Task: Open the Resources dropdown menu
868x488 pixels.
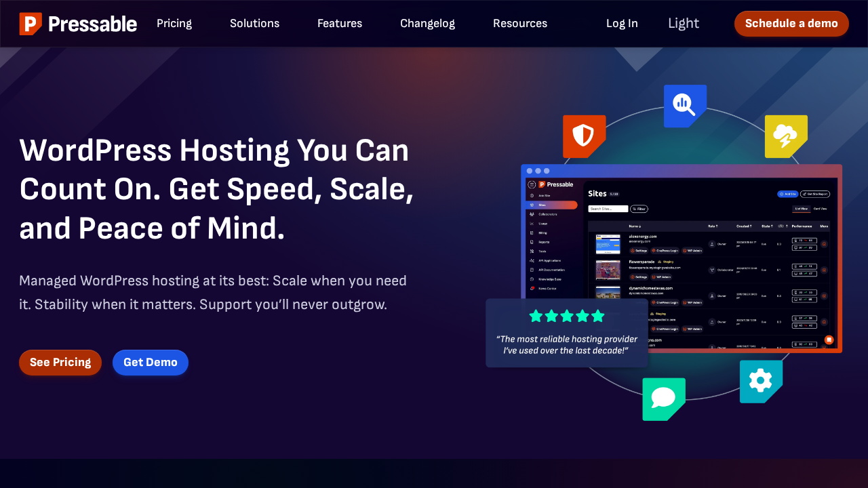Action: (x=519, y=24)
